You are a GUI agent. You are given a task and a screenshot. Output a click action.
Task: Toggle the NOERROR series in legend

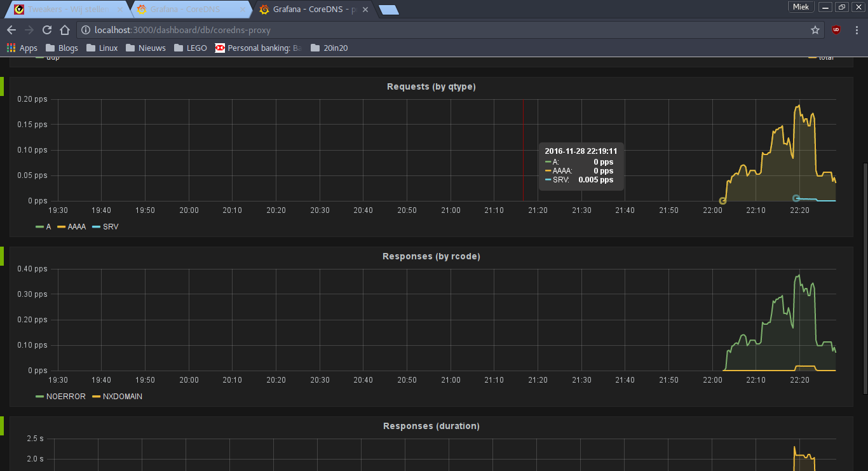(x=65, y=396)
